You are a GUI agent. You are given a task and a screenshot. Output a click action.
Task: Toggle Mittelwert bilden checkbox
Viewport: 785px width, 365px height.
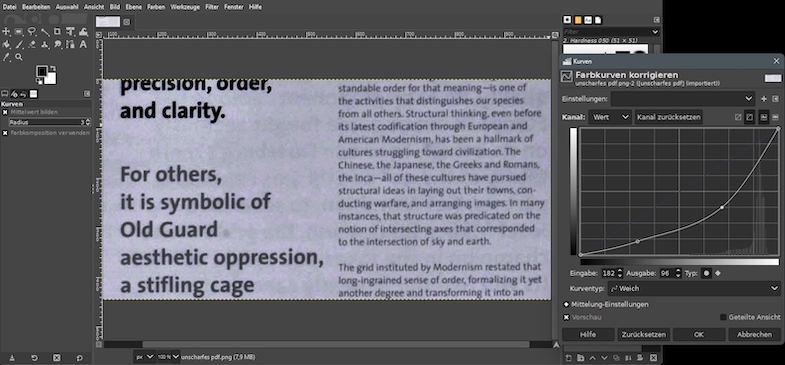[5, 112]
